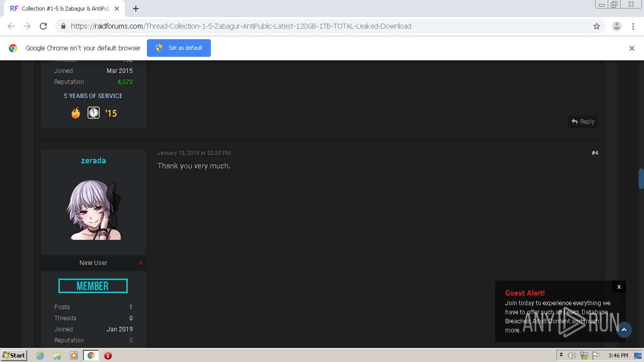Open a new tab with the plus button
Screen dimensions: 644x362
pos(136,9)
